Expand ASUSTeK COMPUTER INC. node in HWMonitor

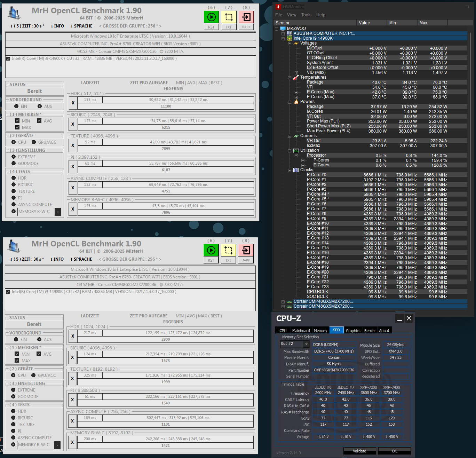point(283,34)
